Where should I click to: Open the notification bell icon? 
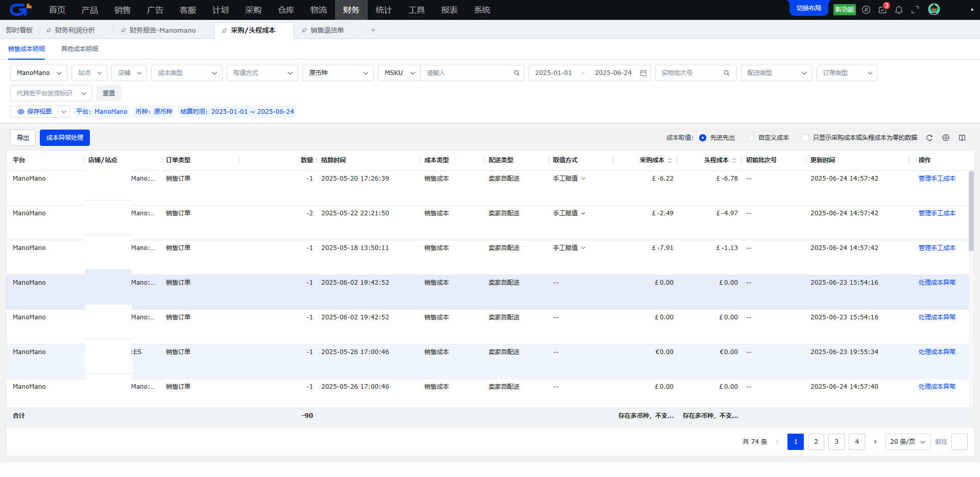899,10
